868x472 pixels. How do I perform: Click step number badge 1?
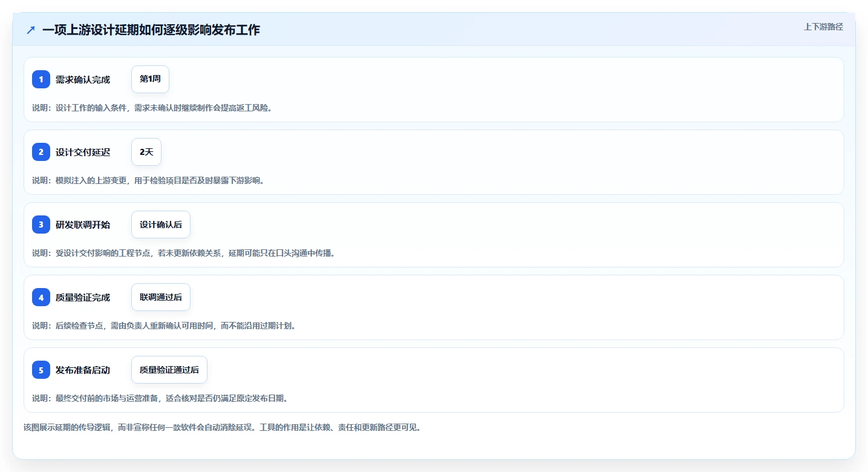coord(41,79)
